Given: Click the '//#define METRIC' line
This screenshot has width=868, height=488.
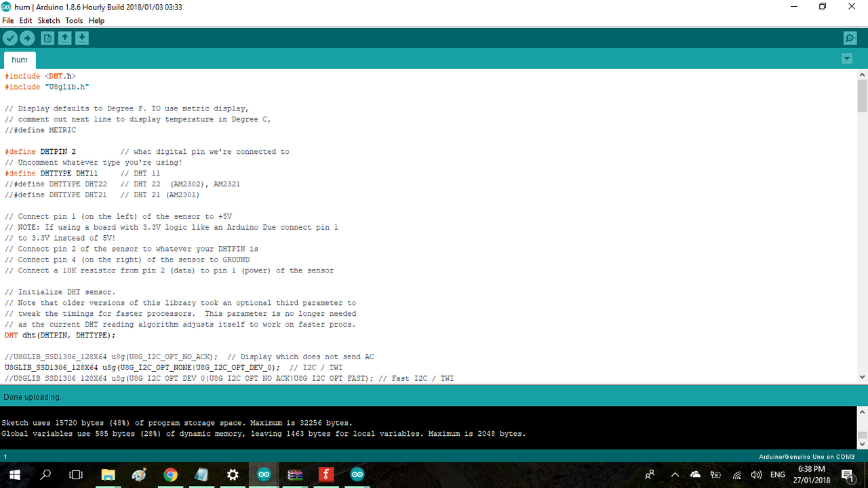Looking at the screenshot, I should coord(40,130).
